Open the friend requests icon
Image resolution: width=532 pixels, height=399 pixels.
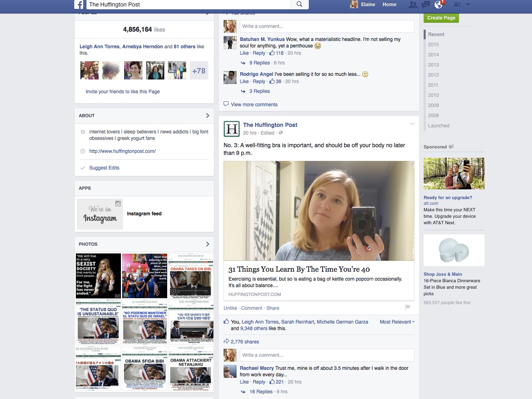coord(413,4)
